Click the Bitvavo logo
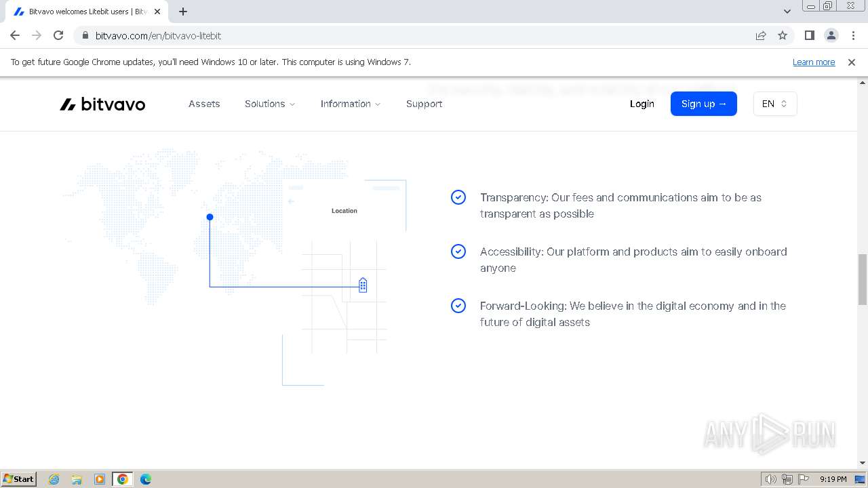The height and width of the screenshot is (488, 868). 102,104
